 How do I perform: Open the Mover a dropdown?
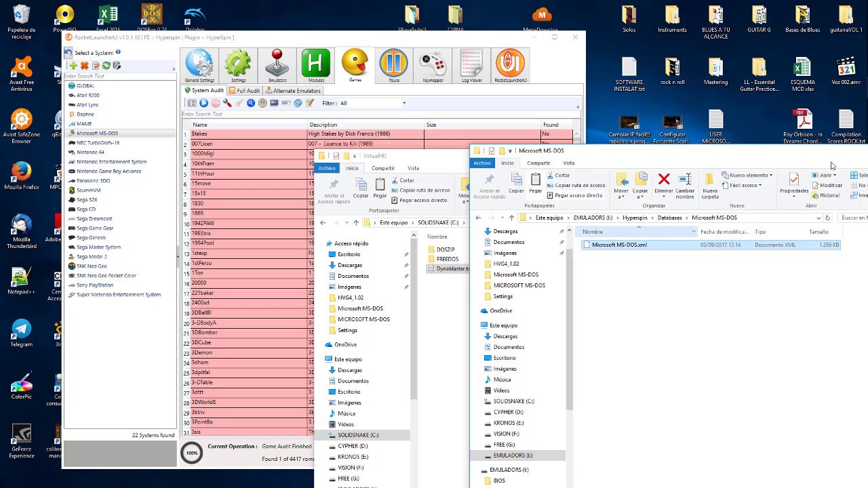click(621, 186)
